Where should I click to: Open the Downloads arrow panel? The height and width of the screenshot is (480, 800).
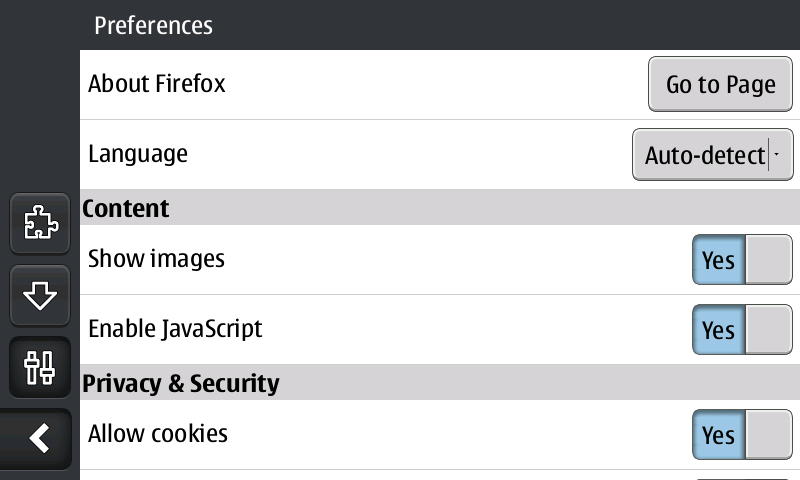[40, 295]
